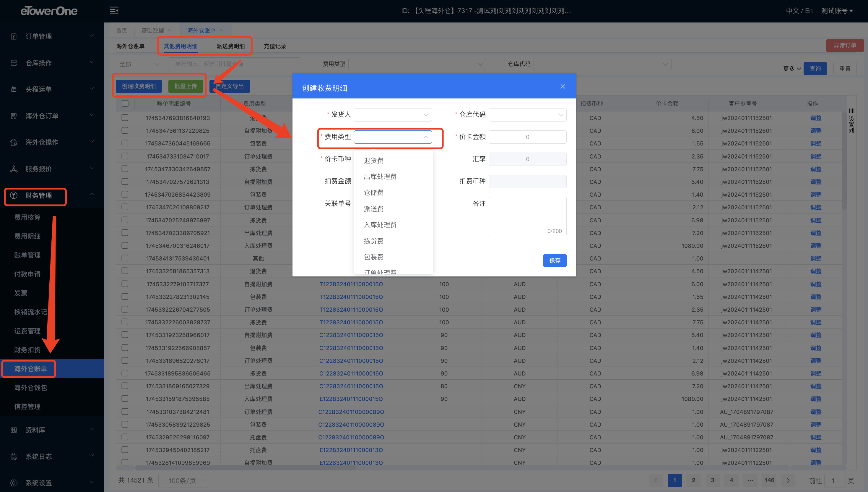Open the 100条/页 page size dropdown
868x492 pixels.
pyautogui.click(x=183, y=480)
